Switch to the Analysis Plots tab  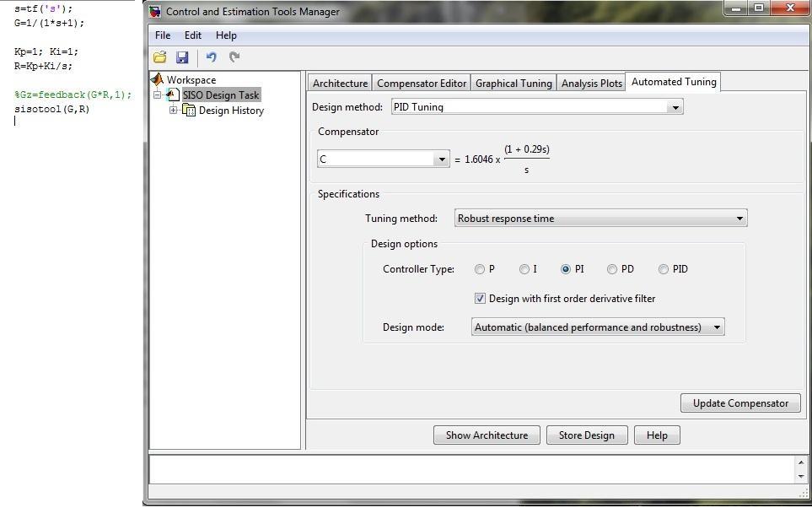coord(591,83)
